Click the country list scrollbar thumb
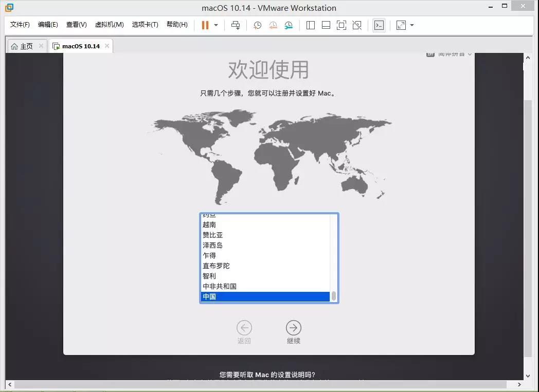This screenshot has width=539, height=392. [x=334, y=296]
